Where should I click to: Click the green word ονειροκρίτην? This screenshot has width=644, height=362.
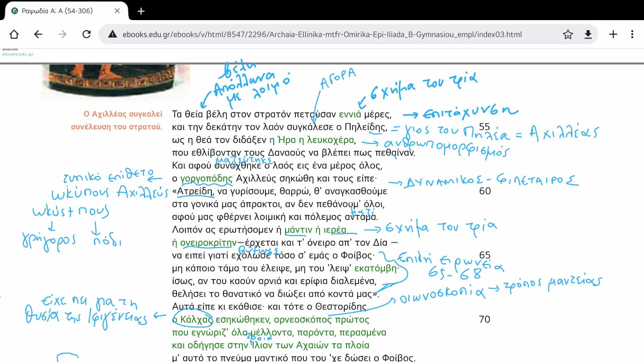click(208, 243)
